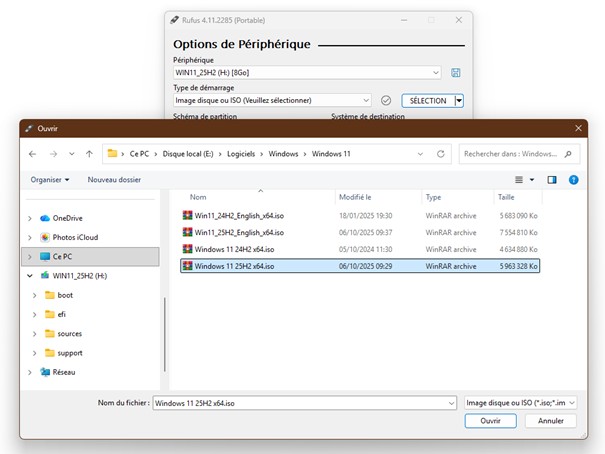Select Win11_25H2_English_x64.iso file
605x454 pixels.
point(360,233)
